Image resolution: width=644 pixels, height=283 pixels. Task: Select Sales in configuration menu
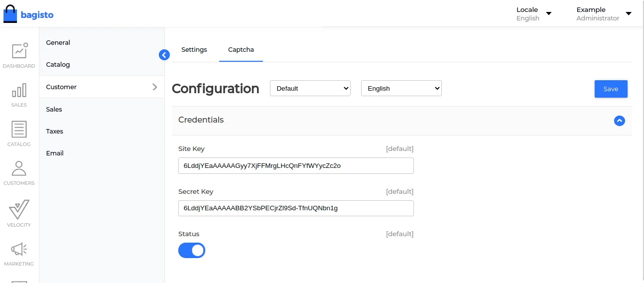click(54, 109)
